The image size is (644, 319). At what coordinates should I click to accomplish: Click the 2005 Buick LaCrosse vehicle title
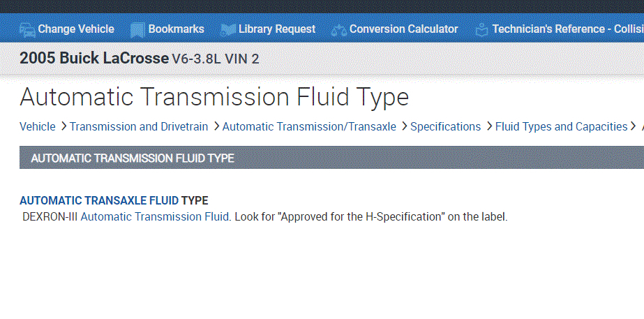click(x=93, y=59)
